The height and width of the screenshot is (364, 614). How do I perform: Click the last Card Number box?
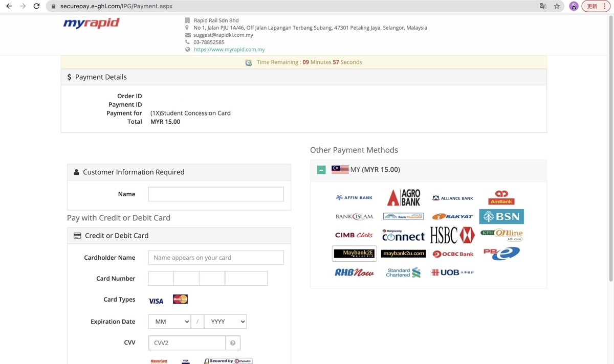coord(246,279)
